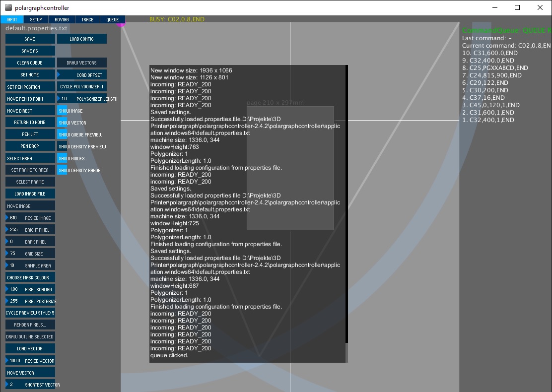552x392 pixels.
Task: Click CYCLE PREVIEW STYLE: 5
Action: [30, 313]
